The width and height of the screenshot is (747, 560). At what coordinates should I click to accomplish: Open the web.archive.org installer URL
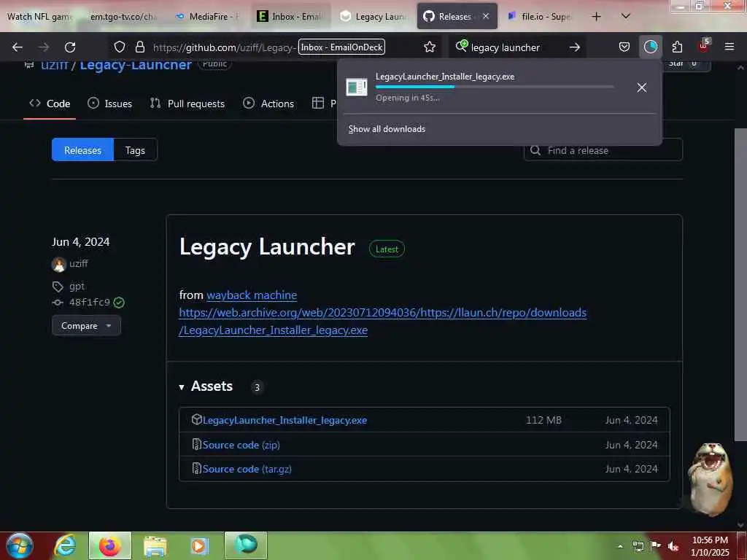tap(382, 322)
